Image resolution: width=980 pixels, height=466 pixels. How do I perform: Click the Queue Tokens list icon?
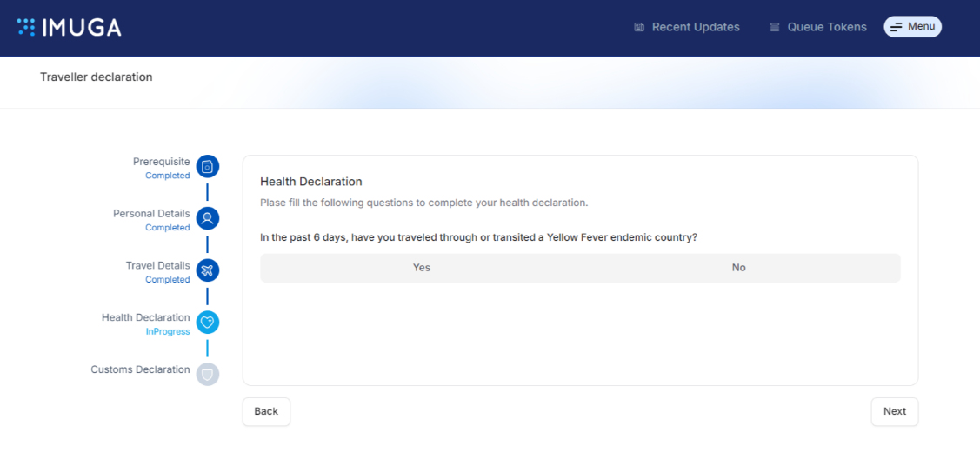click(775, 27)
